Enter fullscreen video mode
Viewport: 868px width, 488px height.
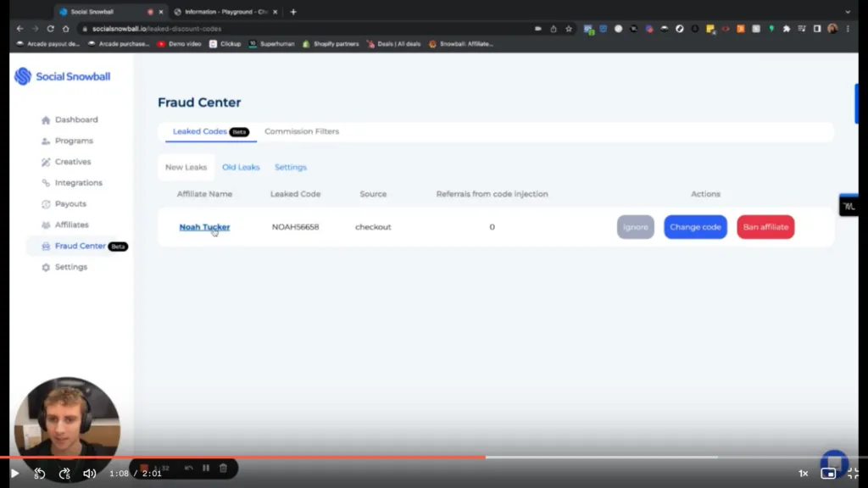click(x=853, y=474)
